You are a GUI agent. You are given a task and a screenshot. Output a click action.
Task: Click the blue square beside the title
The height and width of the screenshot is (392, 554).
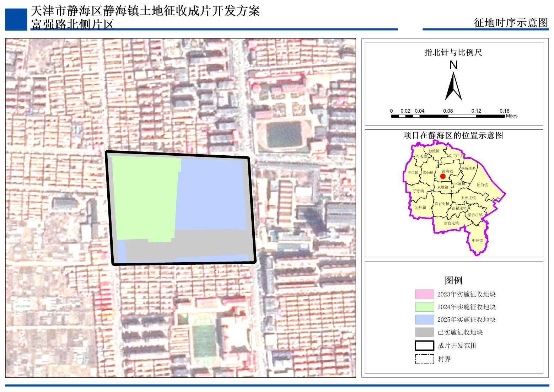[x=16, y=20]
